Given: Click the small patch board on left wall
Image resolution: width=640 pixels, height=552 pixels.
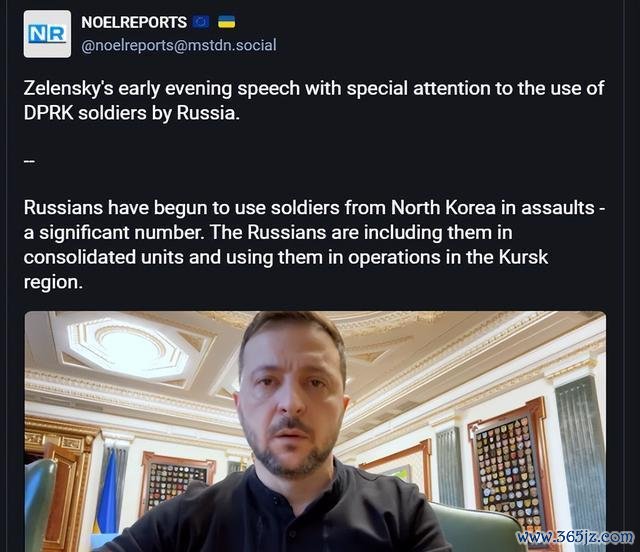Looking at the screenshot, I should pos(176,481).
